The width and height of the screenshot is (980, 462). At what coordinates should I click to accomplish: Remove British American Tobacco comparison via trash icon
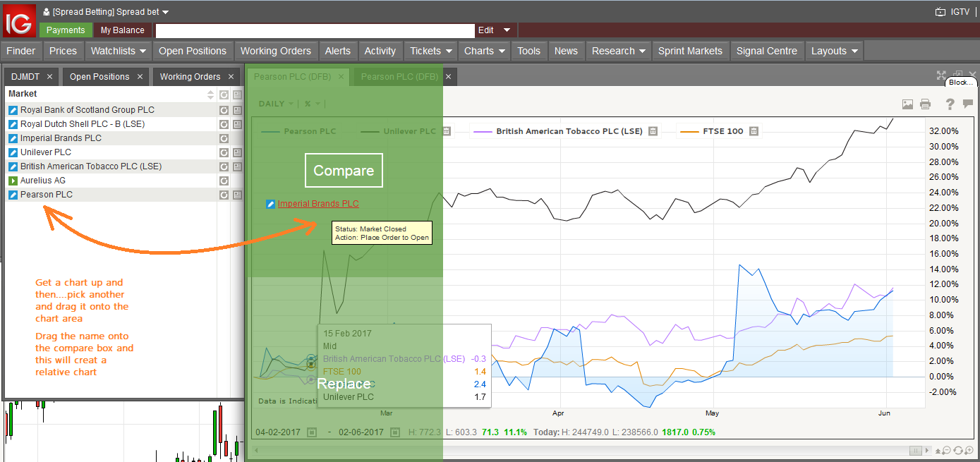653,131
